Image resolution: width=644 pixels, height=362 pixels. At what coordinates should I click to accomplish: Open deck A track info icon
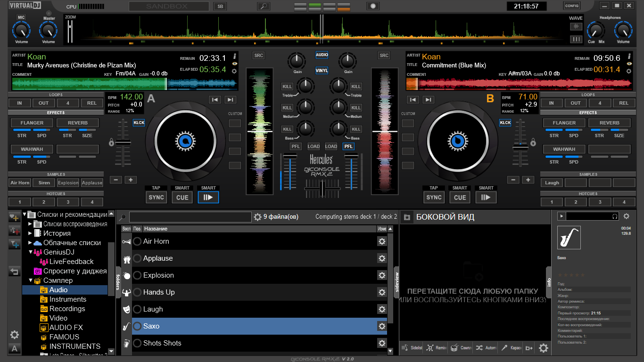tap(234, 56)
